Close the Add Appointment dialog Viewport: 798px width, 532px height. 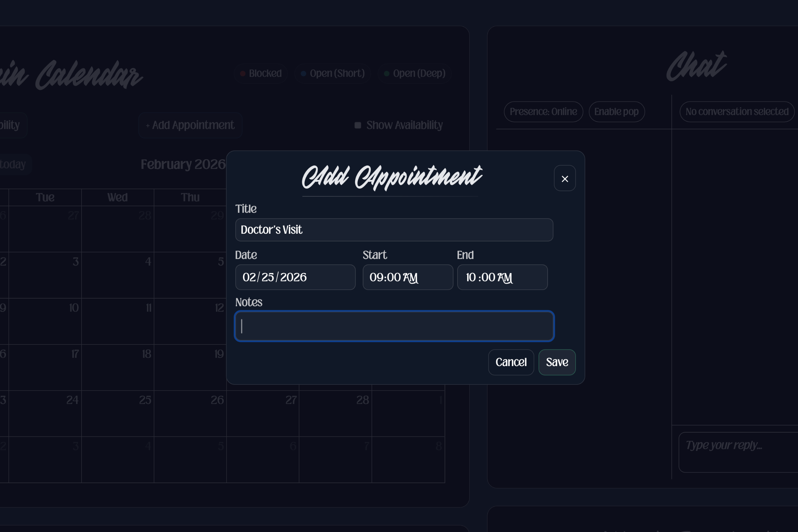point(565,179)
